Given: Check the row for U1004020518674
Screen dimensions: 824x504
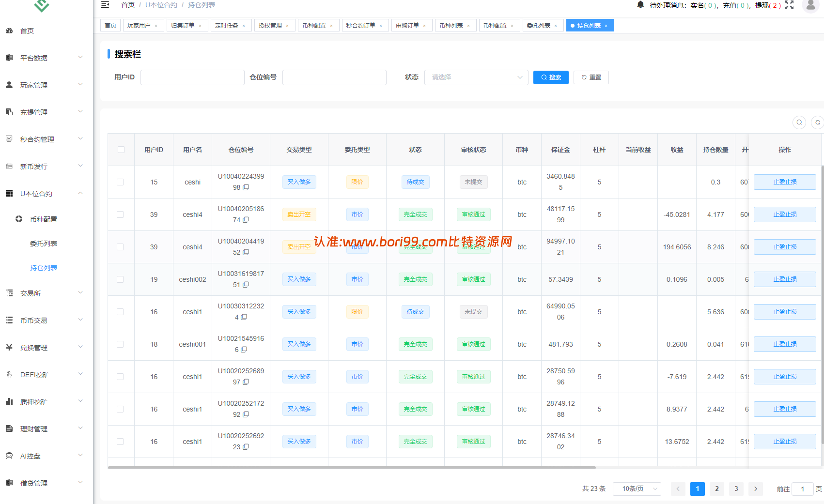Looking at the screenshot, I should click(x=120, y=214).
